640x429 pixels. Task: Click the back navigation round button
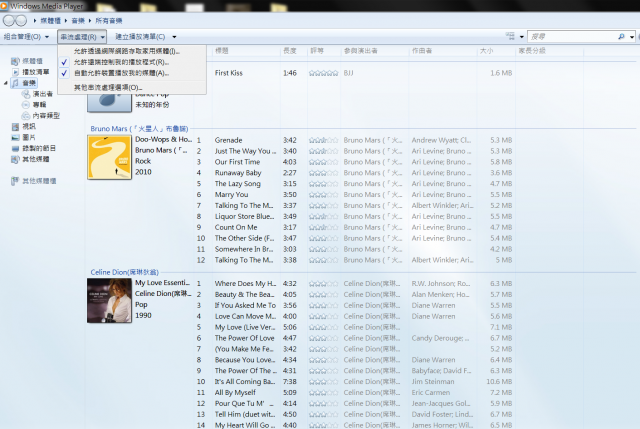click(x=9, y=20)
